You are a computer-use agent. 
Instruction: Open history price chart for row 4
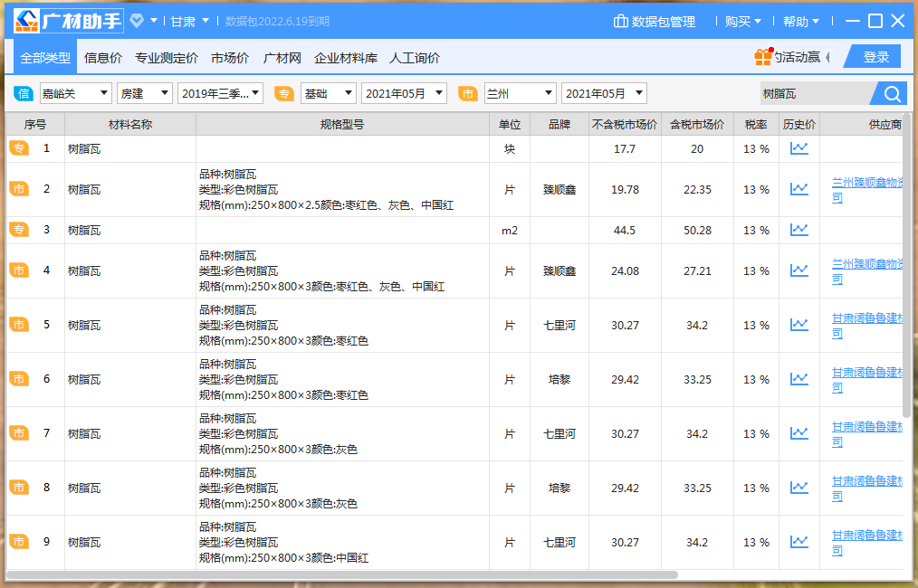(799, 270)
